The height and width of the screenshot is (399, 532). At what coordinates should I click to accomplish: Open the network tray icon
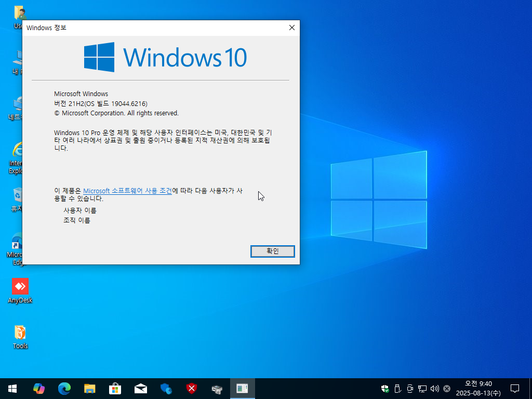422,389
